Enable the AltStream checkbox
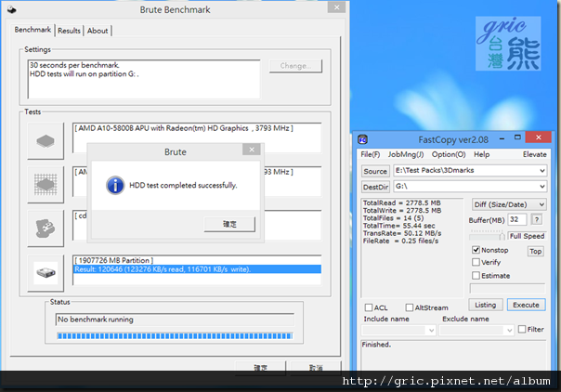Viewport: 561px width, 392px height. tap(410, 307)
